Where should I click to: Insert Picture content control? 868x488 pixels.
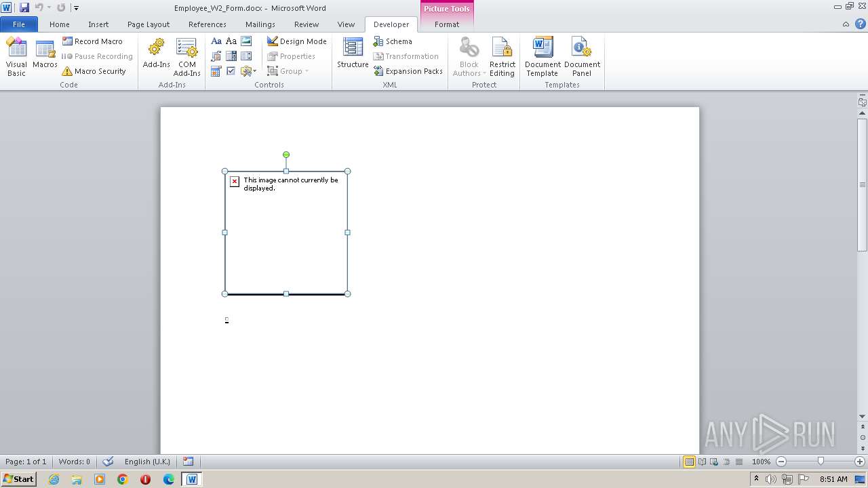coord(246,41)
